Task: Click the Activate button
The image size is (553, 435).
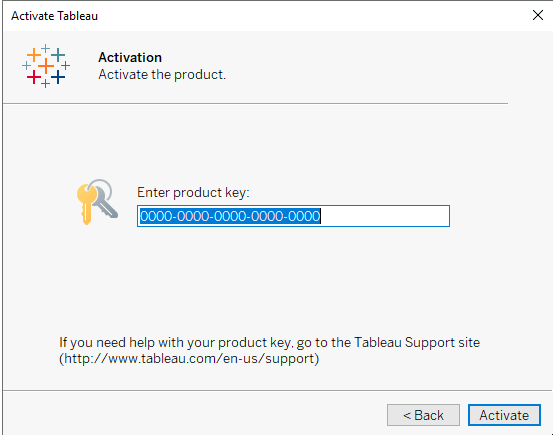Action: pyautogui.click(x=504, y=415)
